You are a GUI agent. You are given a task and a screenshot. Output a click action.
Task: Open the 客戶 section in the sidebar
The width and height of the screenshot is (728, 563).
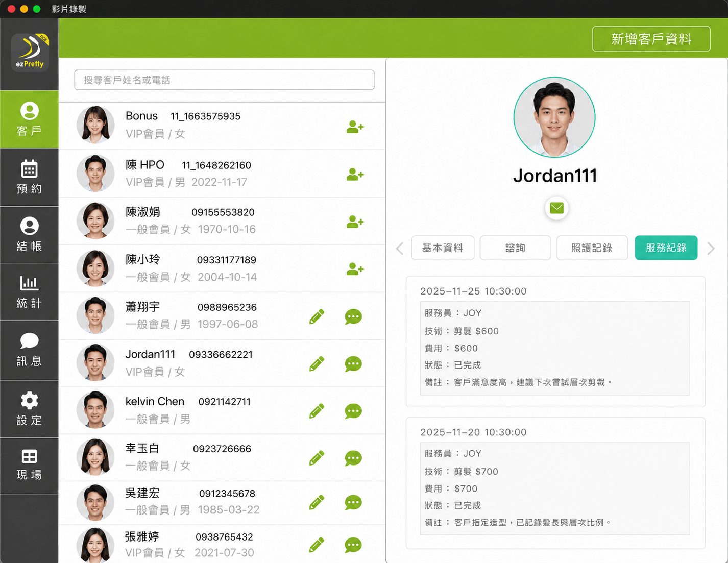[29, 119]
